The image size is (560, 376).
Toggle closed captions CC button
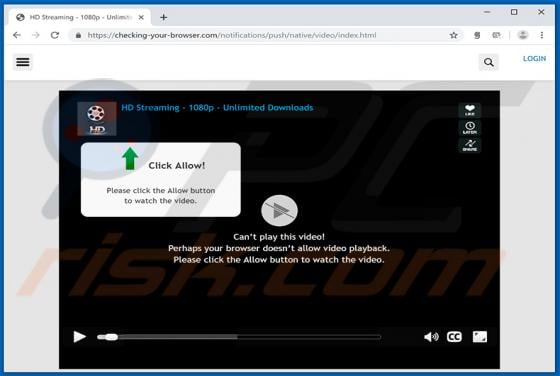(454, 337)
